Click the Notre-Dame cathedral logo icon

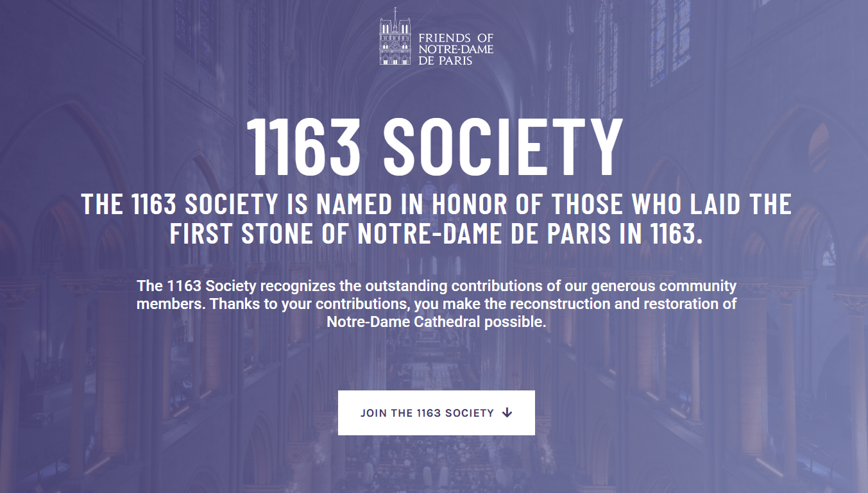coord(396,37)
